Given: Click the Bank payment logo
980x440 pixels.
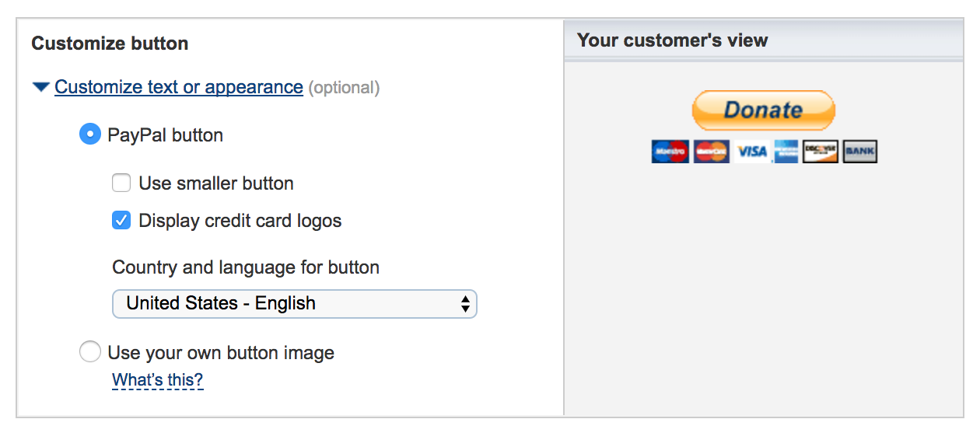Looking at the screenshot, I should pyautogui.click(x=859, y=152).
